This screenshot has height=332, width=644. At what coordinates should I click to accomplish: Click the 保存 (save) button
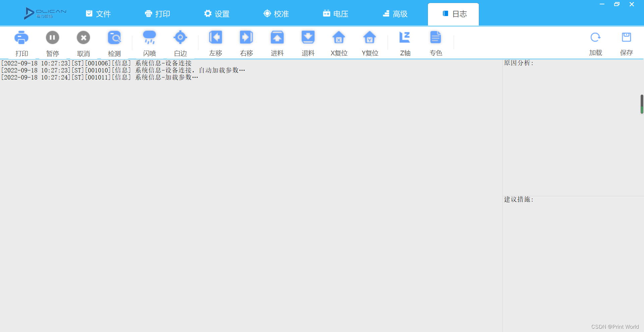point(626,43)
